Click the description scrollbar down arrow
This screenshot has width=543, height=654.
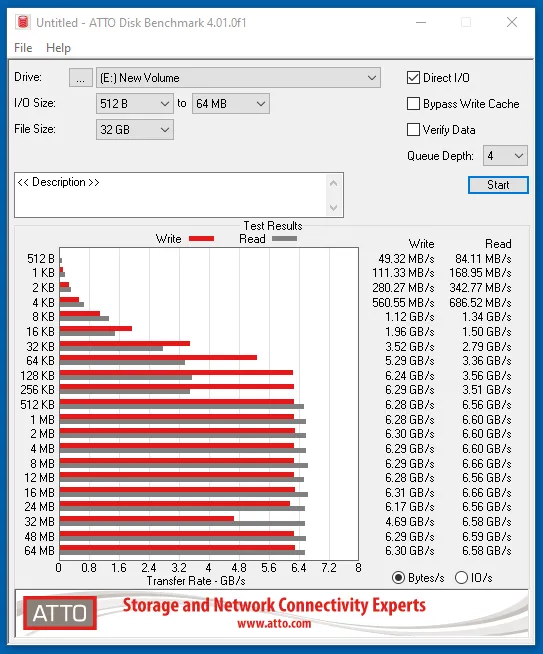click(x=333, y=207)
